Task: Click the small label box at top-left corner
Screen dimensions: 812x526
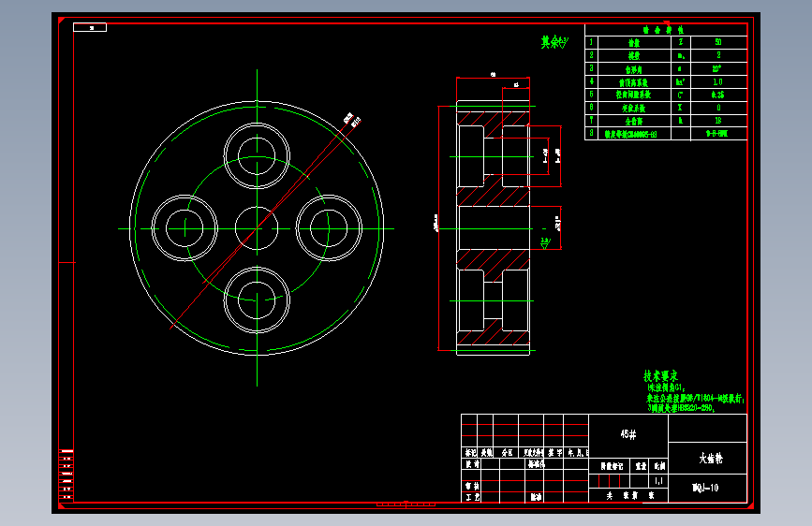Action: (90, 27)
